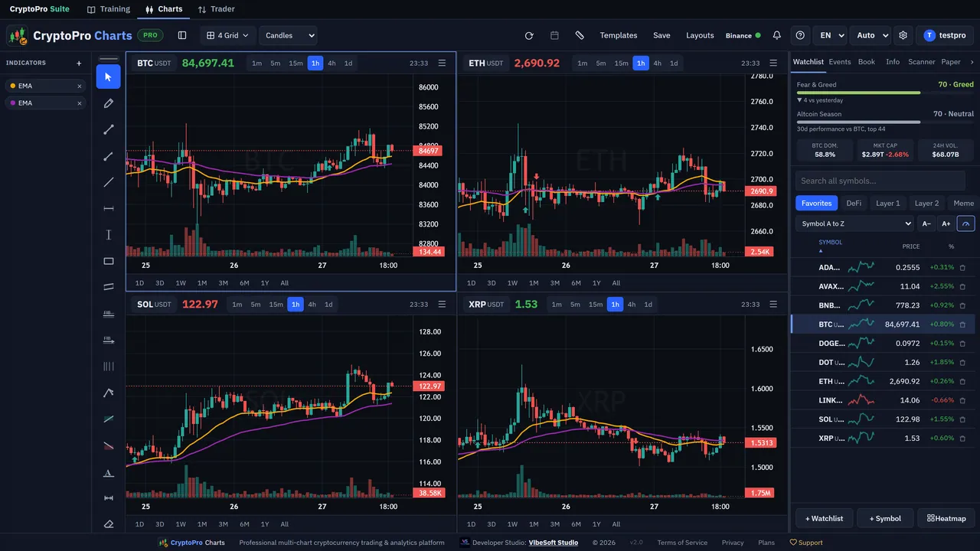Open the Candles chart type dropdown
Image resolution: width=980 pixels, height=551 pixels.
pos(288,35)
